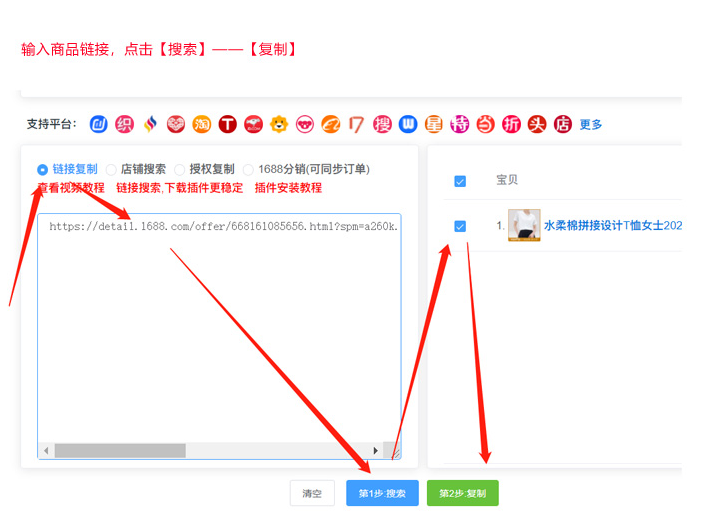Image resolution: width=723 pixels, height=522 pixels.
Task: Click the '宝贝' column header text
Action: [507, 180]
